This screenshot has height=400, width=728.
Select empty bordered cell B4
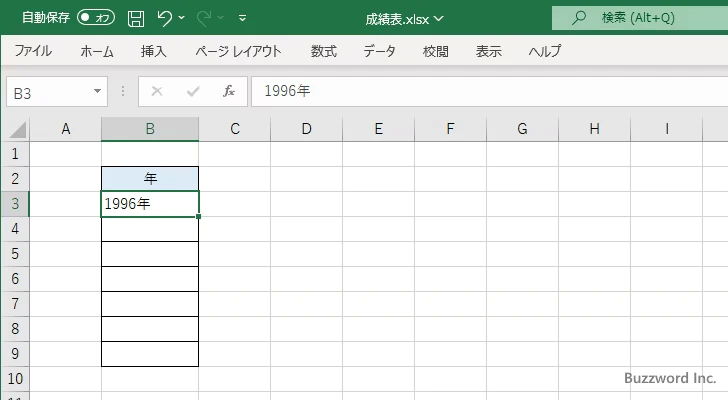tap(150, 229)
